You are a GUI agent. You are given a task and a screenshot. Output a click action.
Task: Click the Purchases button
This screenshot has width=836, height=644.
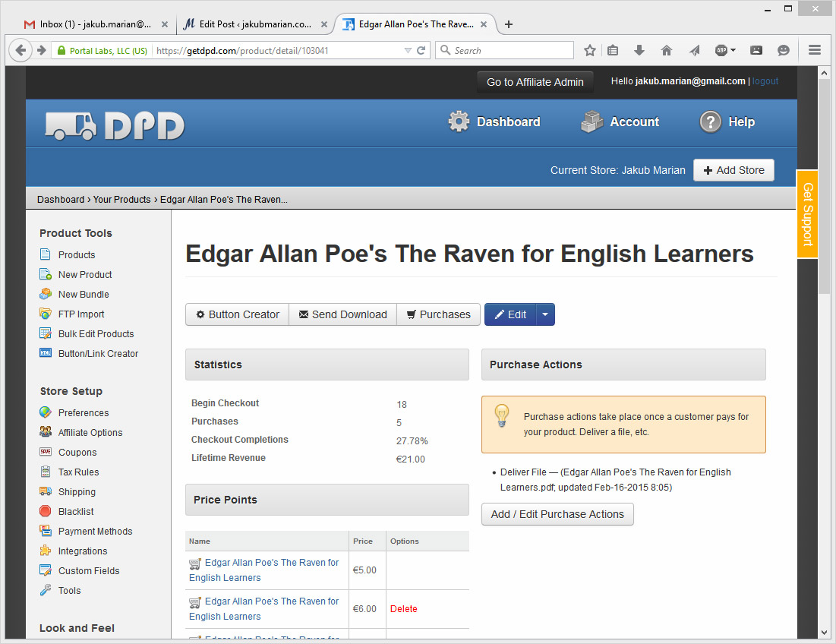[438, 314]
